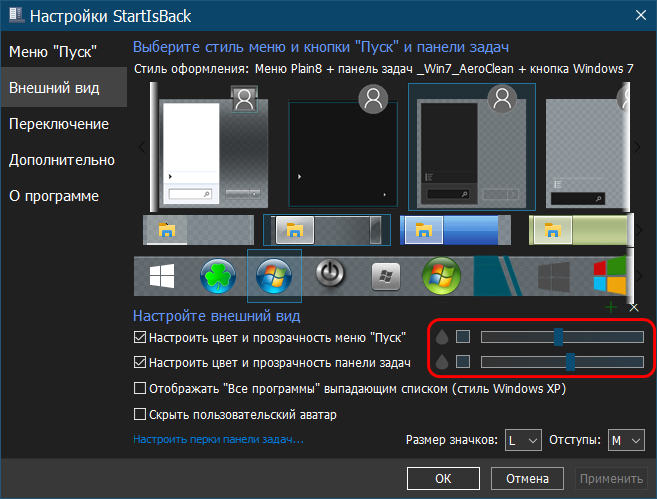This screenshot has height=499, width=657.
Task: Open the taskbar color swatch
Action: coord(463,362)
